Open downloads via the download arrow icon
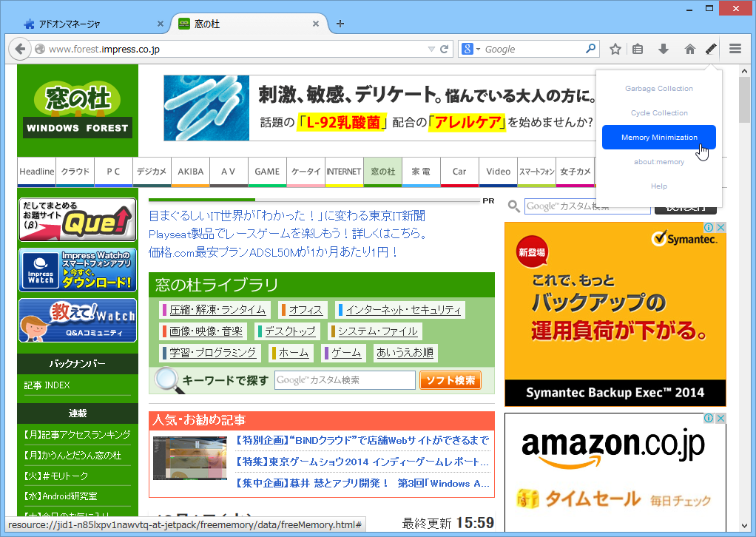Screen dimensions: 756x537 coord(664,49)
